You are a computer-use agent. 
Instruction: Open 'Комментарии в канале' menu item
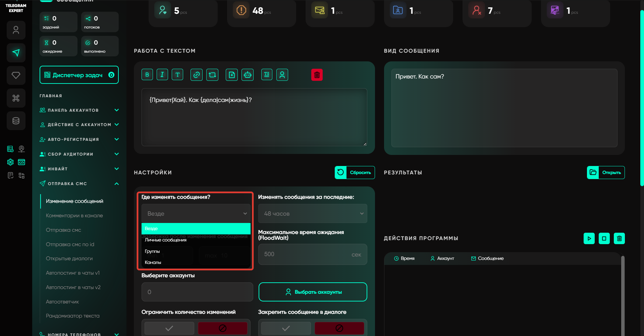click(x=74, y=216)
